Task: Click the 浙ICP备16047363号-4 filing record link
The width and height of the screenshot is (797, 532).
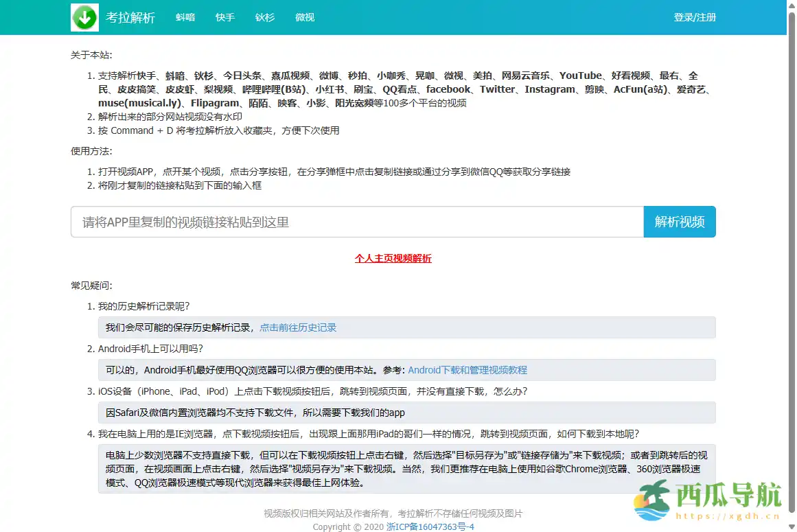Action: point(431,527)
